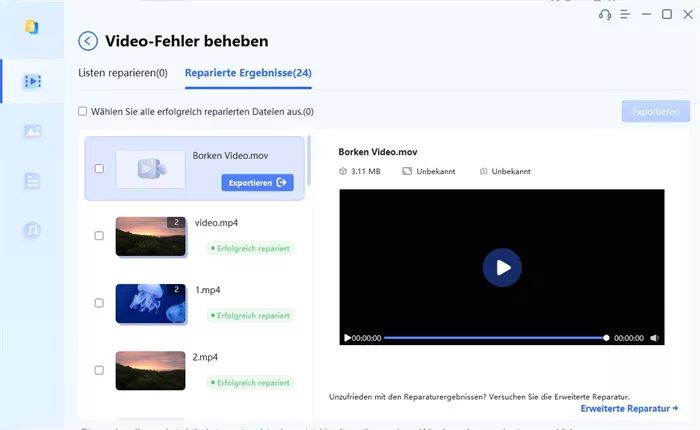Select the 1.mp4 jellyfish thumbnail
The width and height of the screenshot is (700, 430).
coord(150,304)
